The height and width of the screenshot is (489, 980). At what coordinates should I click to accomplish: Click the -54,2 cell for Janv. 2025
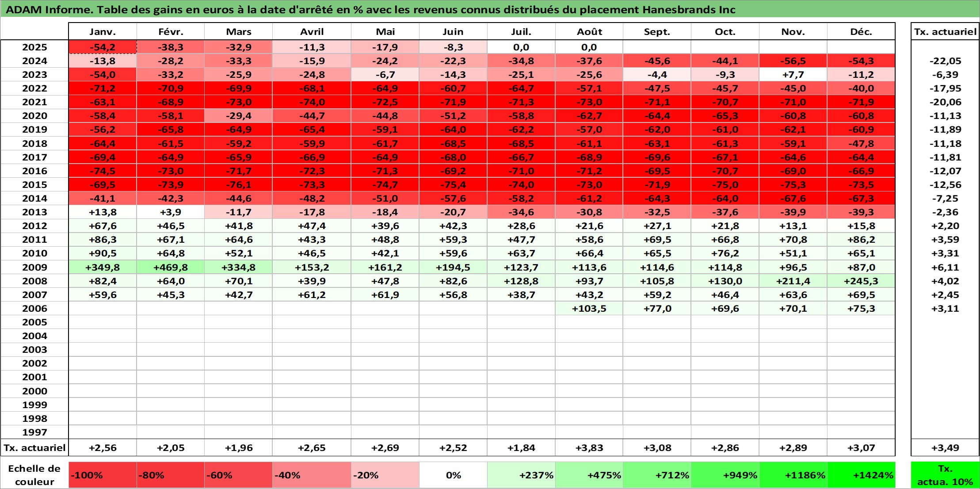pos(103,47)
